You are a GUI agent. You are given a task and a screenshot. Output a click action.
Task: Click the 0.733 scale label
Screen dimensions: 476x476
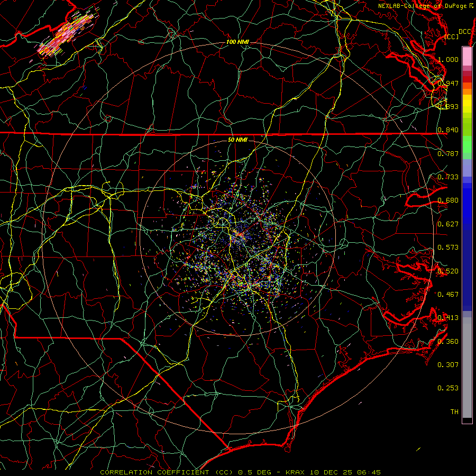coord(448,177)
